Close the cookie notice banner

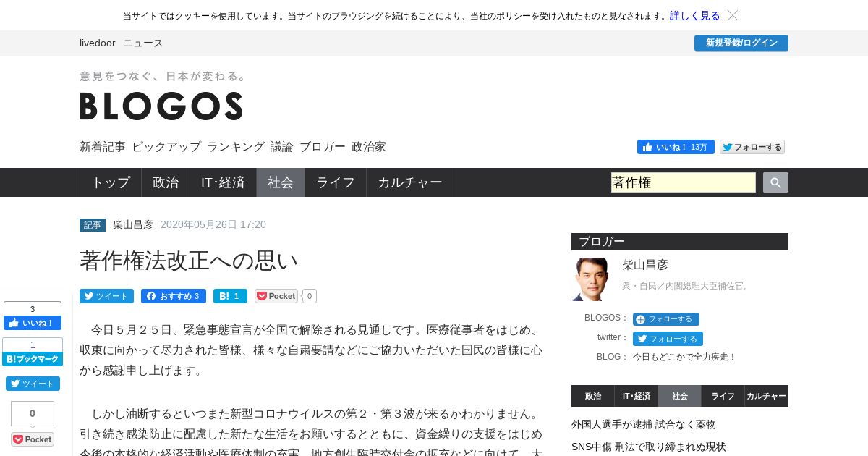click(x=733, y=15)
